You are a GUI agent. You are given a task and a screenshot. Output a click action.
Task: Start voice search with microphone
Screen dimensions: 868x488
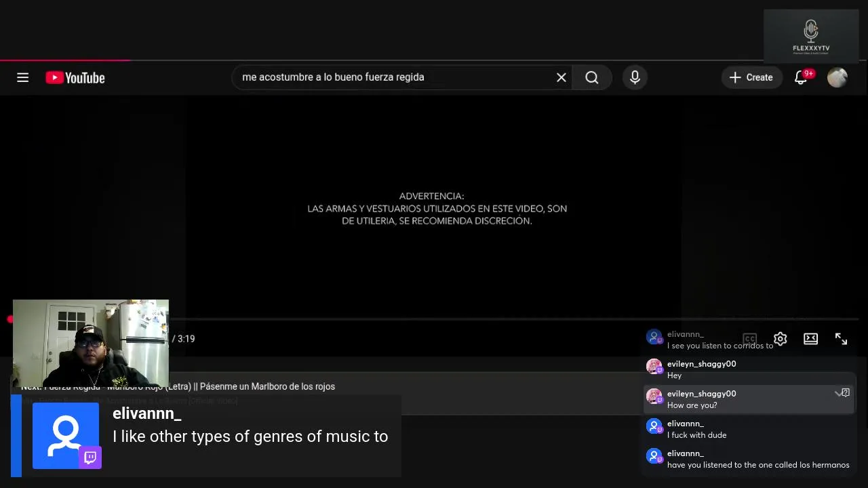tap(635, 77)
